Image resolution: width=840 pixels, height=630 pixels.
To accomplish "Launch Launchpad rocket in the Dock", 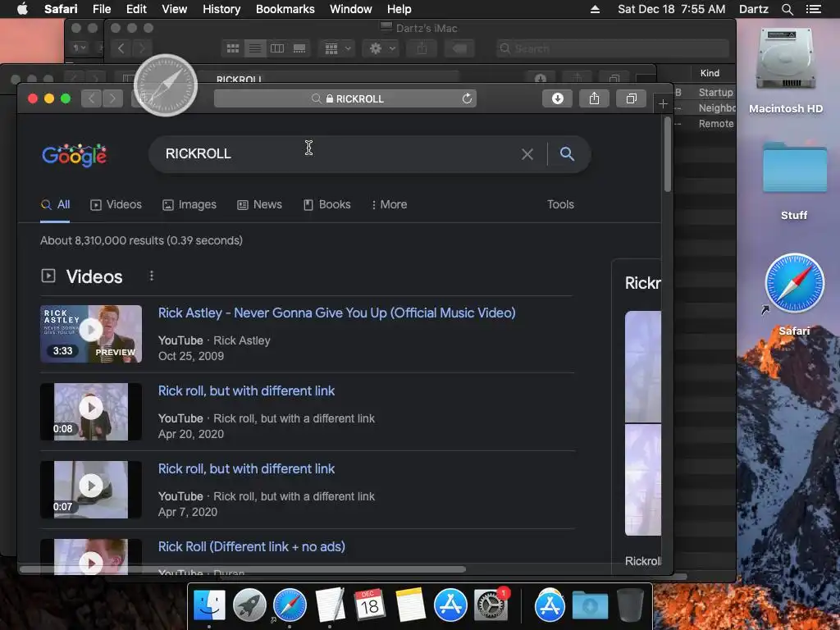I will [249, 605].
